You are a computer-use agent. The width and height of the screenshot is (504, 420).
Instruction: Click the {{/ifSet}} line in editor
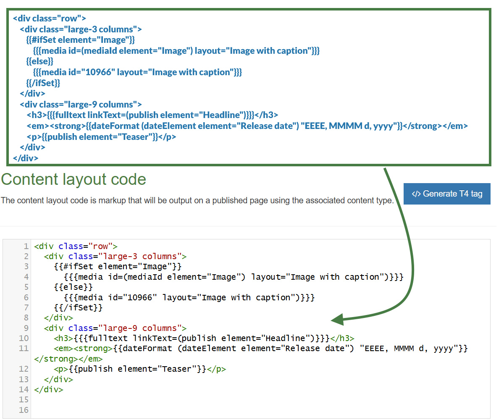[78, 307]
